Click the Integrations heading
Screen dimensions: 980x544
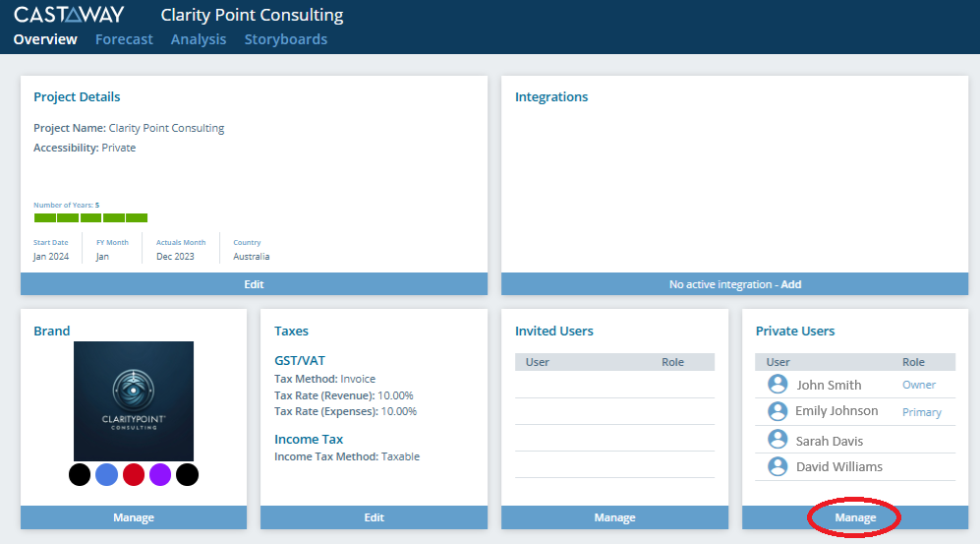coord(551,97)
